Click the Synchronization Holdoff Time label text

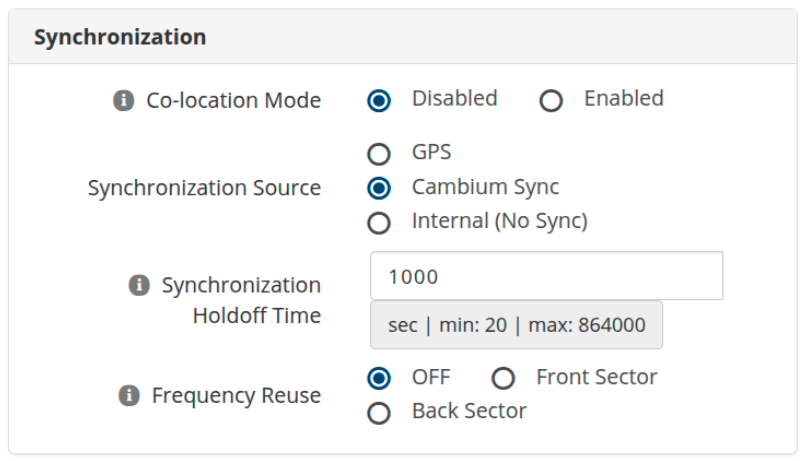[x=241, y=300]
